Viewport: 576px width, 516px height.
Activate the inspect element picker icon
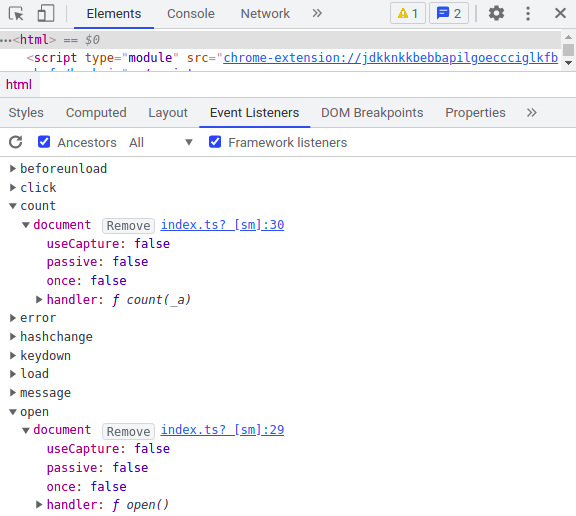pos(16,14)
